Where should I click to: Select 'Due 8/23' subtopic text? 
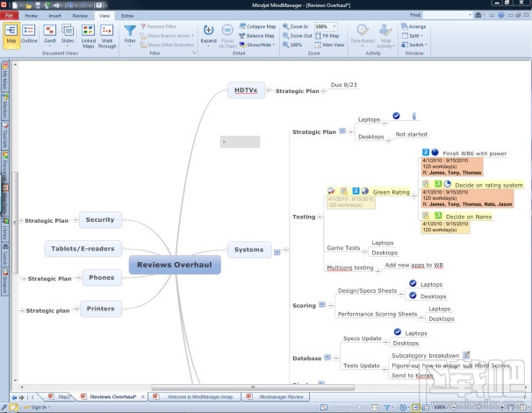344,85
